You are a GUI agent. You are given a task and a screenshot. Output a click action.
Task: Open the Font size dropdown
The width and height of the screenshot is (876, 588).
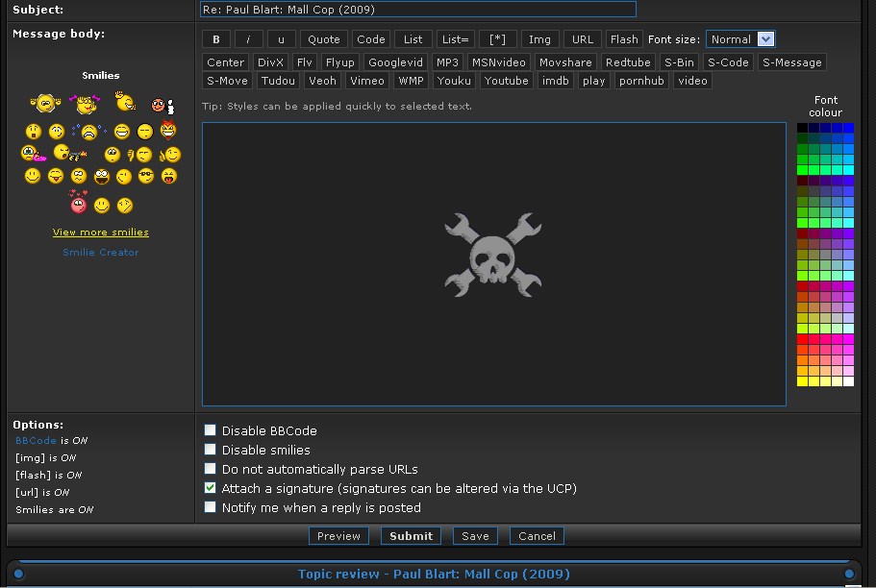739,39
